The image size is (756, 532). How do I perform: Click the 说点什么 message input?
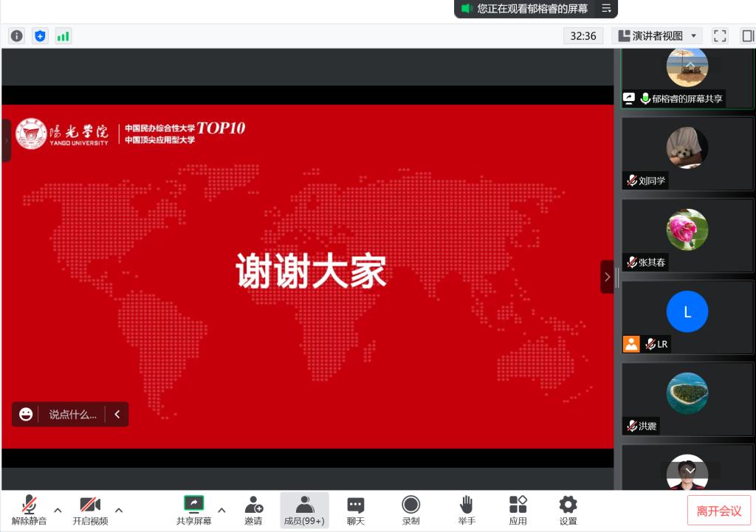[x=72, y=415]
